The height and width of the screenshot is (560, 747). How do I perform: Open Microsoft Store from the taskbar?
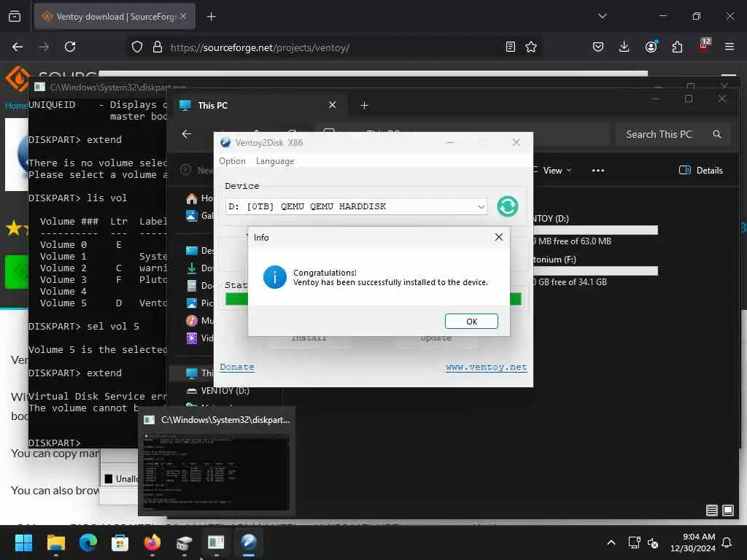click(120, 542)
